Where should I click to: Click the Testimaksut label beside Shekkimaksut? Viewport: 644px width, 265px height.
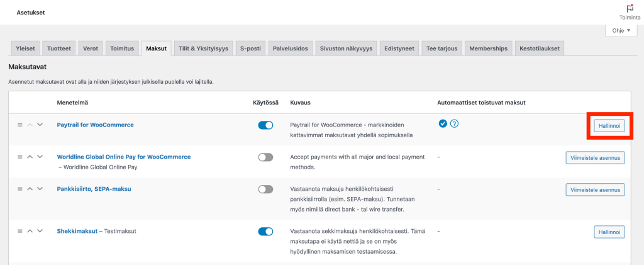point(120,231)
